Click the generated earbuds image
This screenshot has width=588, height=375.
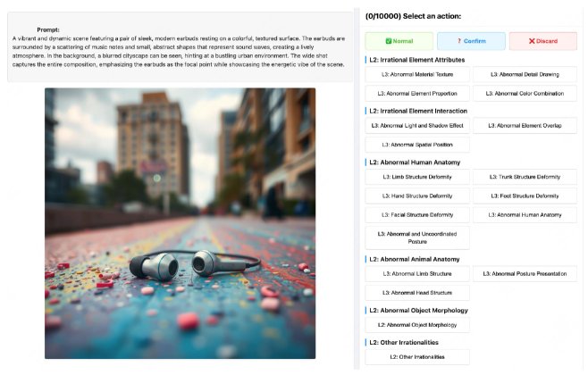click(x=180, y=223)
